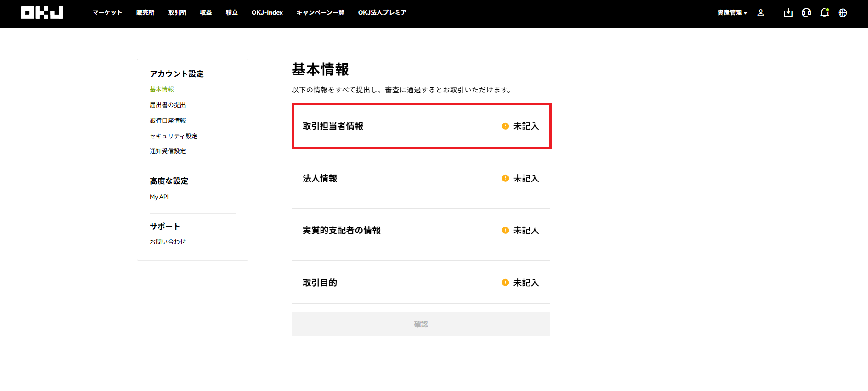
Task: Expand the 資産管理 dropdown
Action: coord(732,13)
